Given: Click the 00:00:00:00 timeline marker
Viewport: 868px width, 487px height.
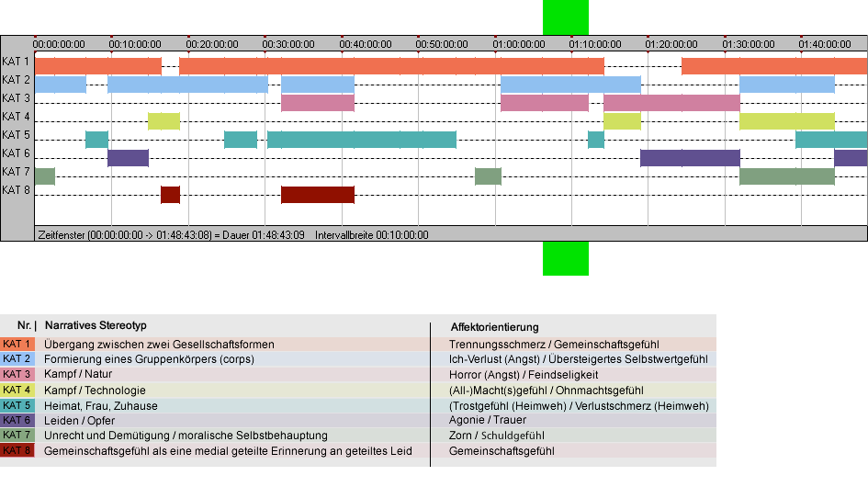Looking at the screenshot, I should tap(59, 44).
